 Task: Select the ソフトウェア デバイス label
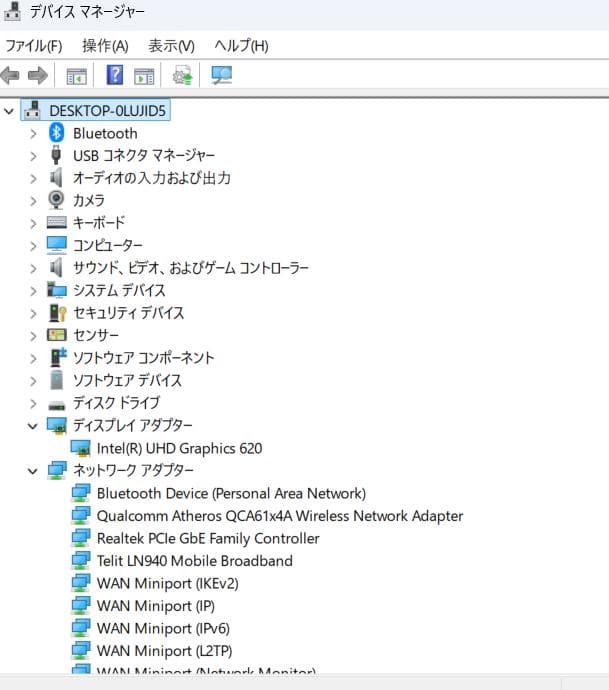coord(127,380)
